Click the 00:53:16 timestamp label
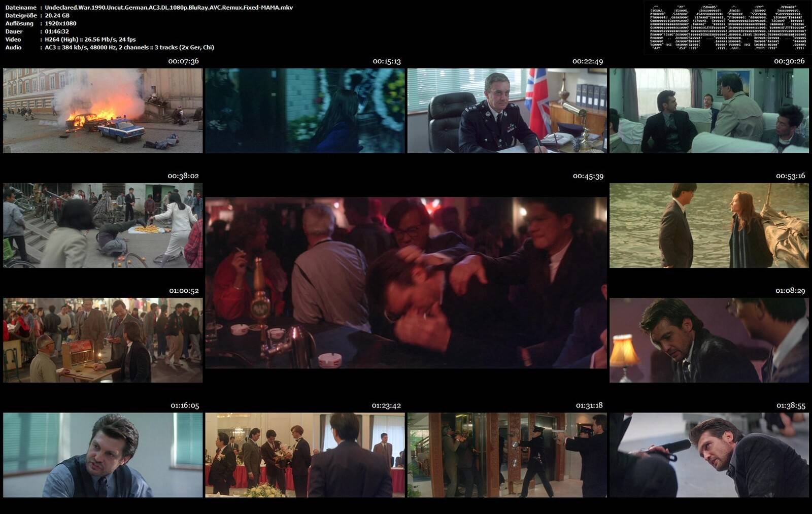The width and height of the screenshot is (812, 514). (x=791, y=176)
